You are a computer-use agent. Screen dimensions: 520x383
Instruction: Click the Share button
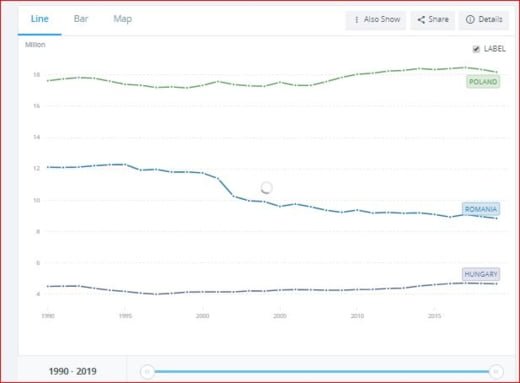coord(433,20)
